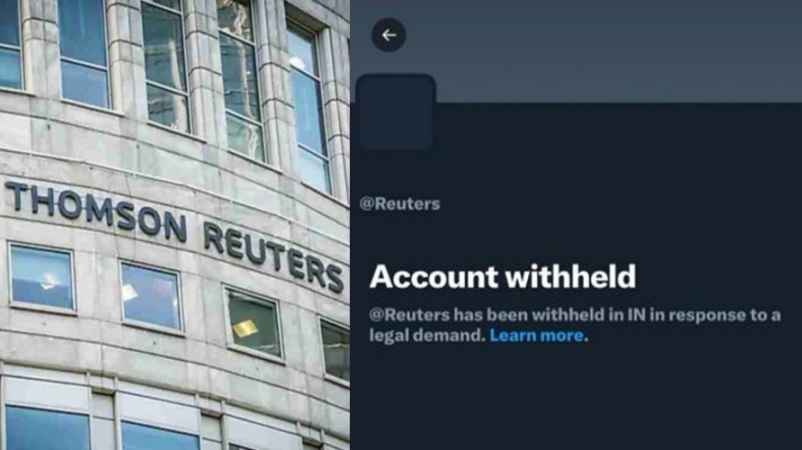This screenshot has width=802, height=450.
Task: Click the word Account in the heading
Action: (434, 277)
